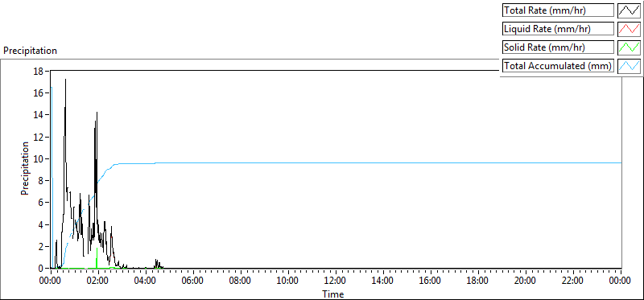Click the highest black rate peak near 17

[65, 80]
